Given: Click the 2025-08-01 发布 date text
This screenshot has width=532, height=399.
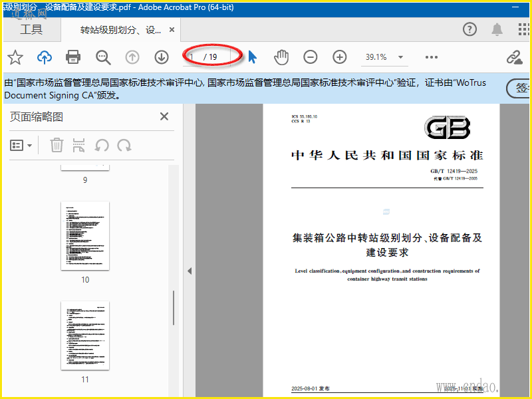Looking at the screenshot, I should (x=311, y=388).
